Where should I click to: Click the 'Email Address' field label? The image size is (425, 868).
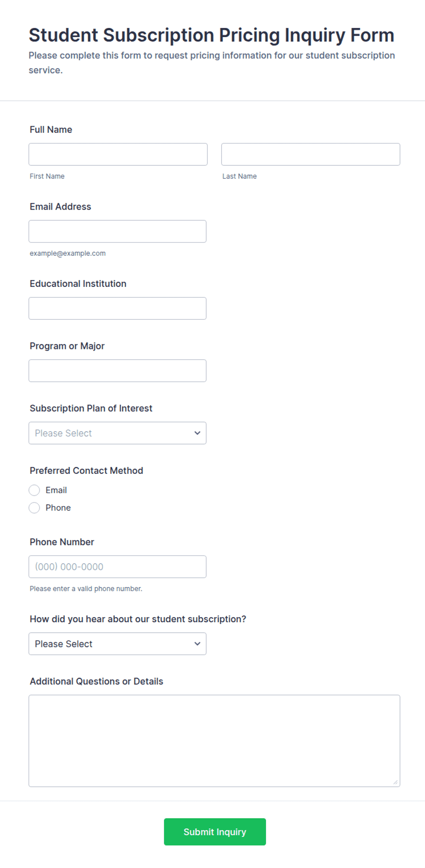pos(60,207)
